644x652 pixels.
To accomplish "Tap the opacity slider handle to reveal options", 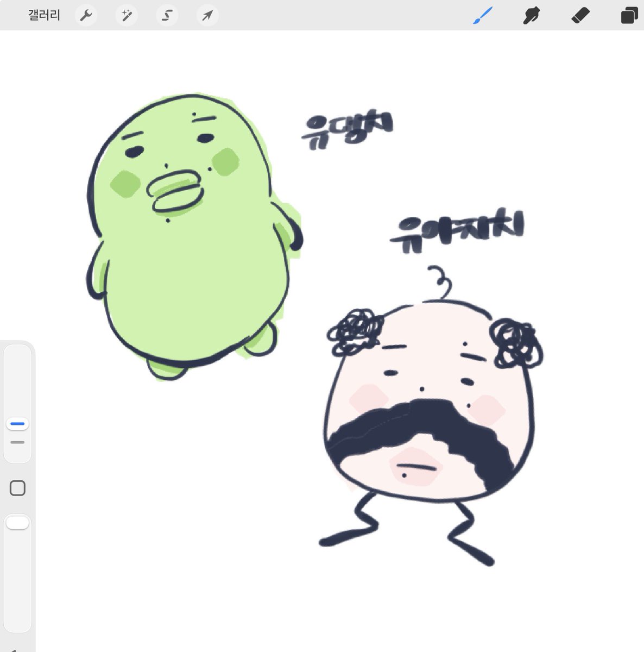I will click(x=17, y=442).
